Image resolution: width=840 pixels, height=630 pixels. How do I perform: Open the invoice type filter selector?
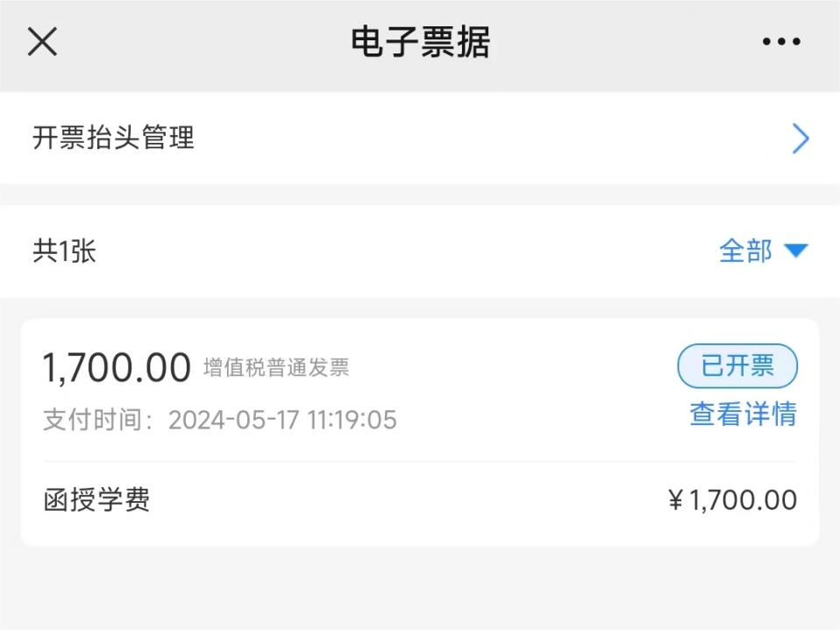point(764,251)
